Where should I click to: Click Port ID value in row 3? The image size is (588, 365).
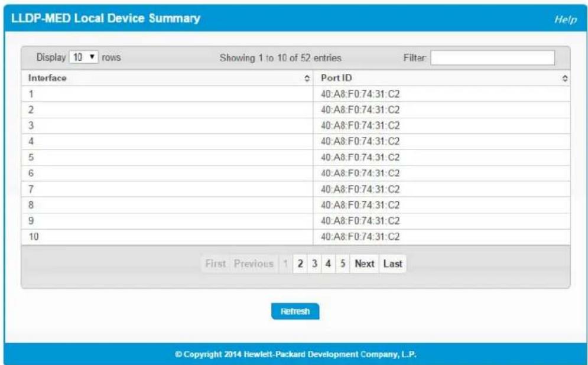click(x=360, y=126)
